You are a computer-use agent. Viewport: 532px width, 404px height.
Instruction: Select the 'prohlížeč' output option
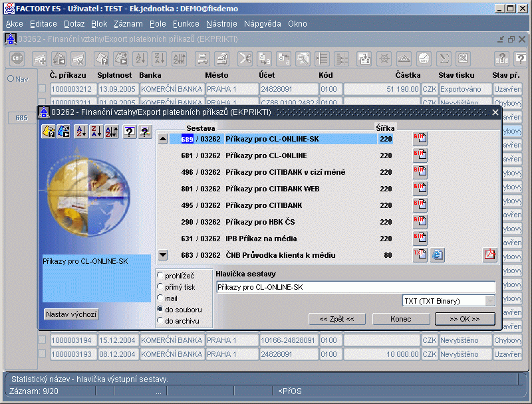point(160,275)
